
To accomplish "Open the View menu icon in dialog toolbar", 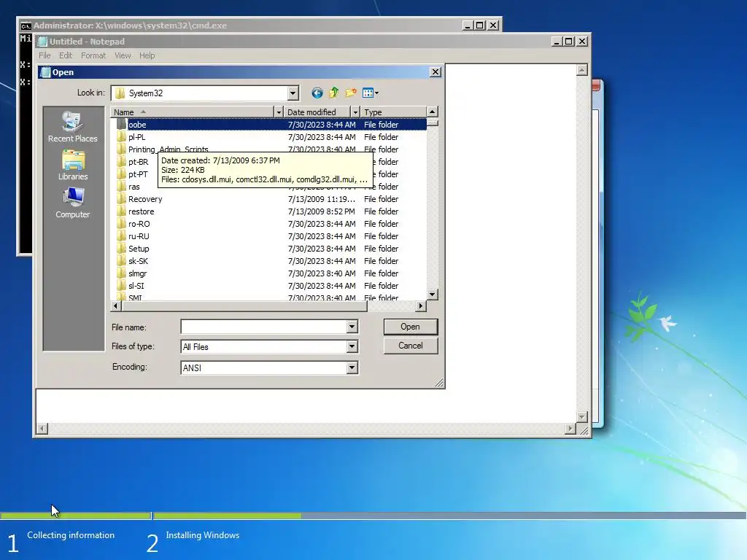I will coord(370,93).
